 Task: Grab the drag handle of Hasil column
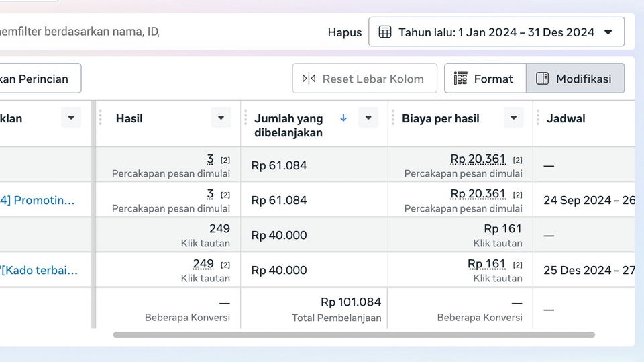[101, 118]
